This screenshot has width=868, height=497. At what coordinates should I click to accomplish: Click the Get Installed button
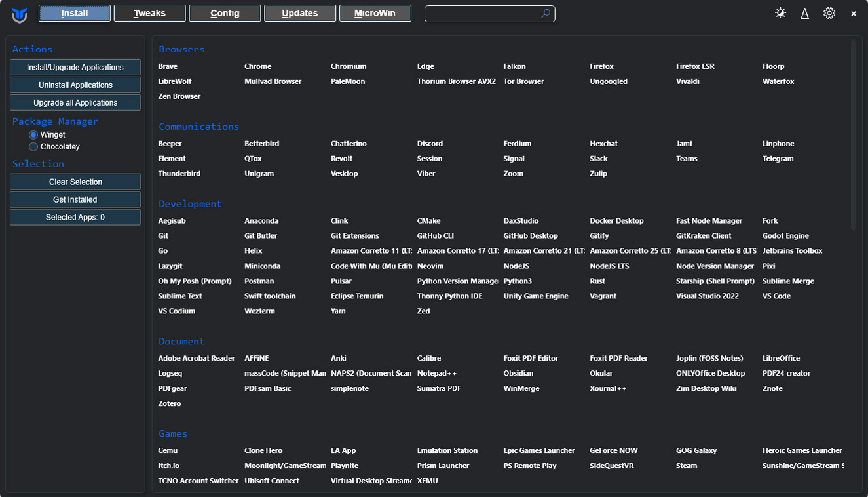pos(75,199)
